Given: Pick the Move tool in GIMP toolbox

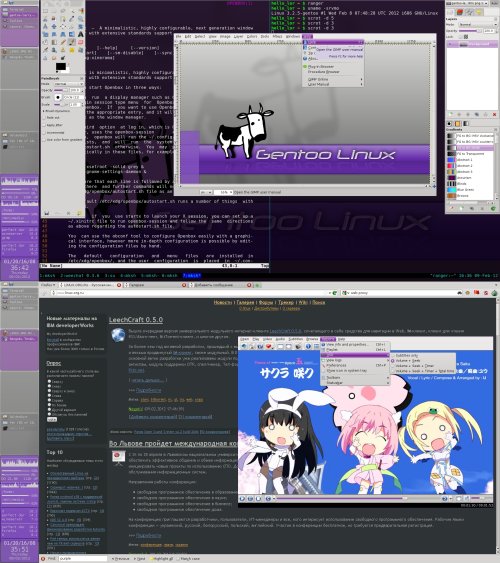Looking at the screenshot, I should (x=54, y=26).
